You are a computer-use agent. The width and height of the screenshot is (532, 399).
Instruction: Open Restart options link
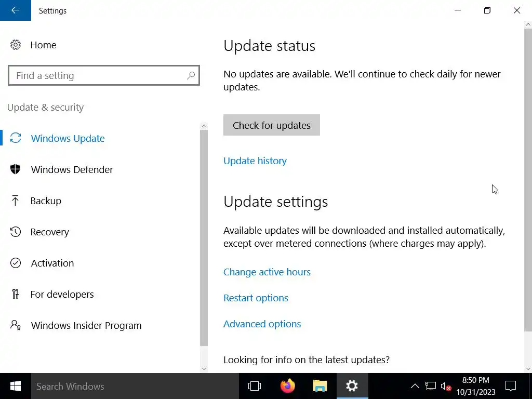(256, 298)
